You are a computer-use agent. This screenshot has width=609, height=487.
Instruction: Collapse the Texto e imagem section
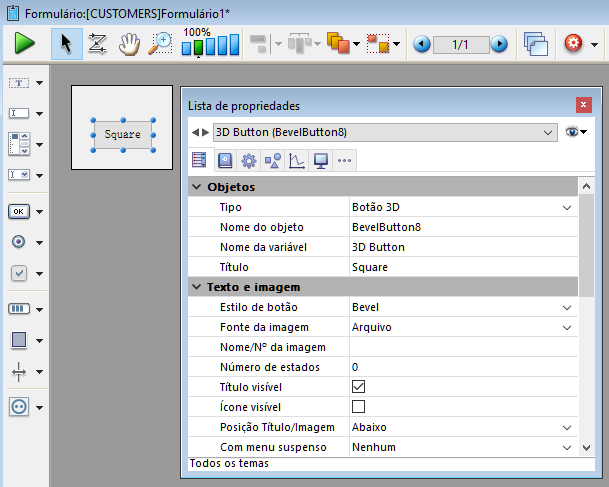pyautogui.click(x=197, y=287)
